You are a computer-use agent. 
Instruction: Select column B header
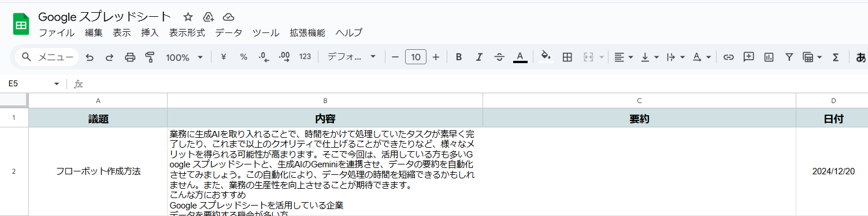pyautogui.click(x=325, y=101)
